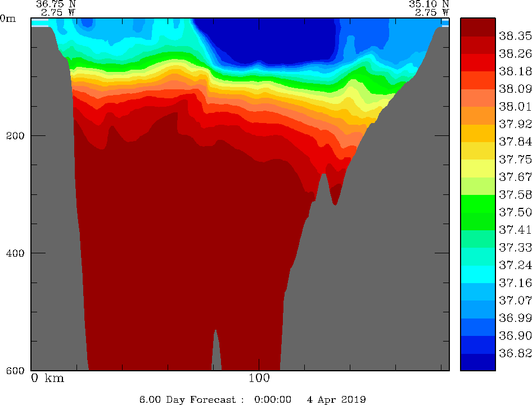Viewport: 532px width, 405px height.
Task: Click the 0:00:00 forecast time
Action: (272, 399)
